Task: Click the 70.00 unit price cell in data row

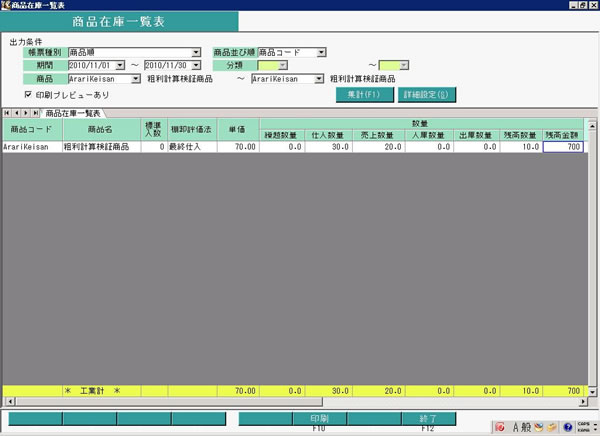Action: 238,147
